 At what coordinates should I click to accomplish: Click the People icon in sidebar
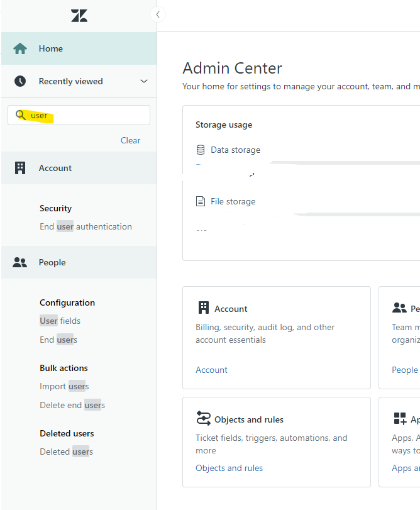[x=20, y=263]
